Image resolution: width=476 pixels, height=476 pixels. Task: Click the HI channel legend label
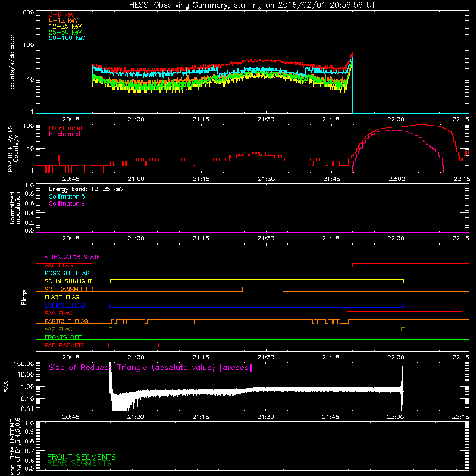64,134
